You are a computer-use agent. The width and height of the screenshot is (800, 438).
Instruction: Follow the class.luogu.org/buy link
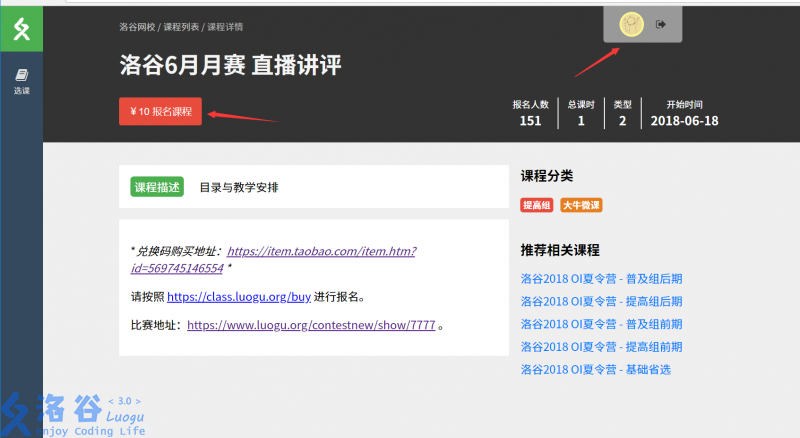pyautogui.click(x=239, y=297)
